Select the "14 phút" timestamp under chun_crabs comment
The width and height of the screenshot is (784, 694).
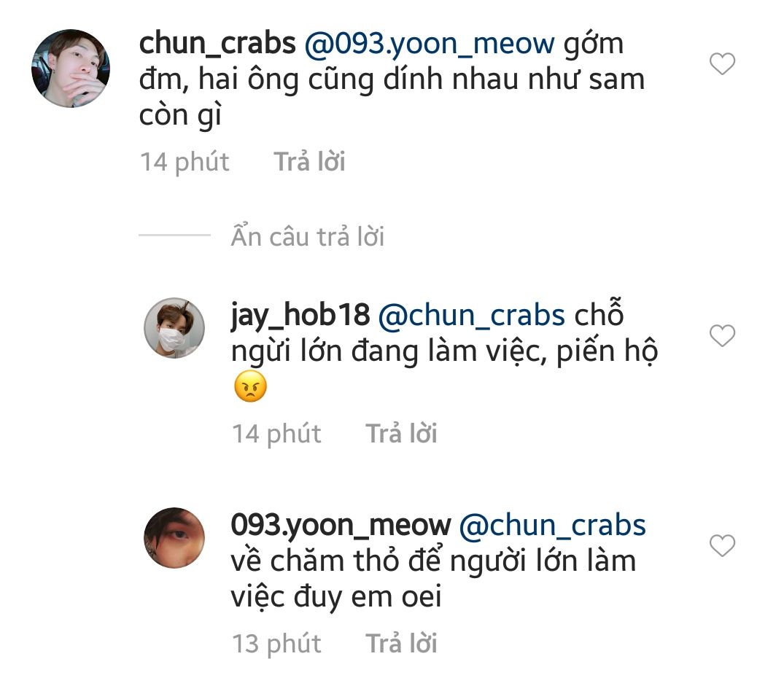point(185,162)
